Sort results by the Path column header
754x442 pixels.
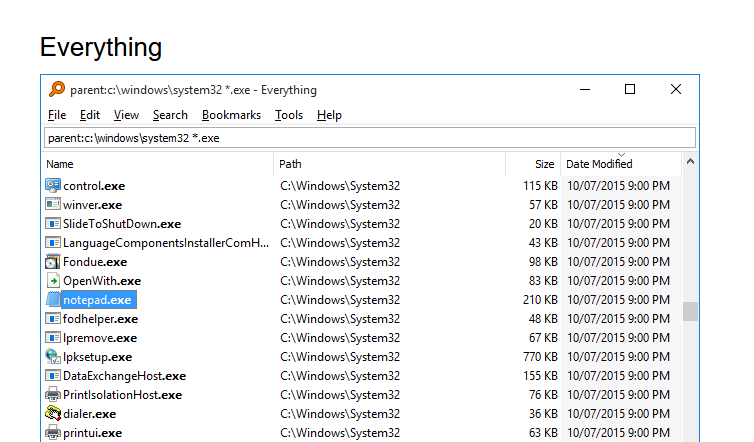(390, 164)
